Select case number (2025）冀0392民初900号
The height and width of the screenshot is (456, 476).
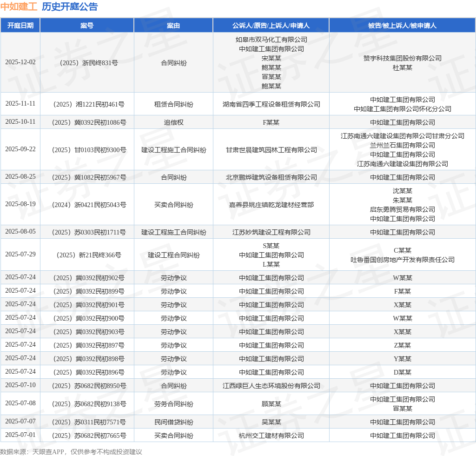[x=89, y=318]
